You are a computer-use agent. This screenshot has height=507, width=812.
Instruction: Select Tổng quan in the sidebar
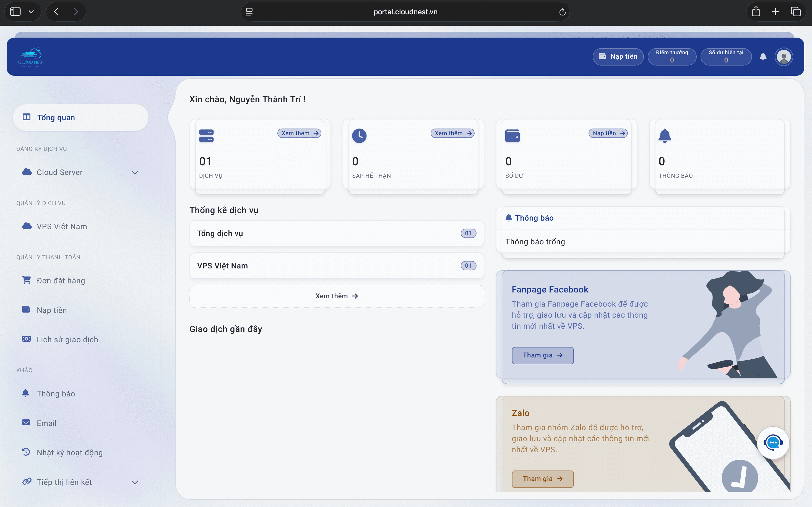[x=80, y=117]
